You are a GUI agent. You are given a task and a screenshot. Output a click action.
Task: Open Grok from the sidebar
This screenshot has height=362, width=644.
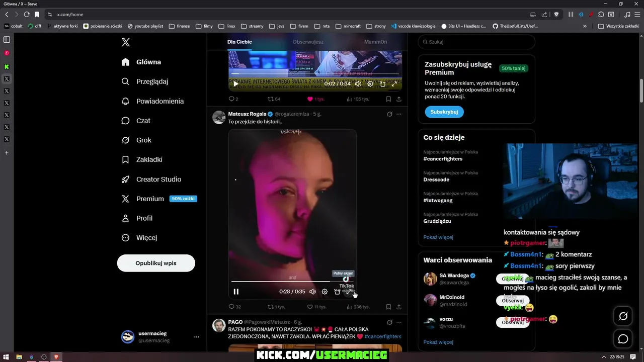pos(136,140)
